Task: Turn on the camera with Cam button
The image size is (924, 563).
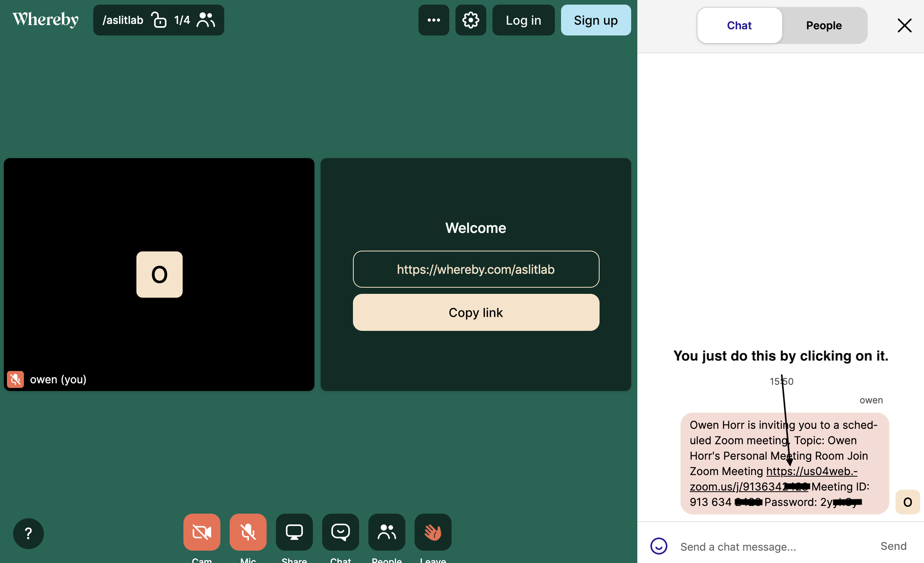Action: (202, 532)
